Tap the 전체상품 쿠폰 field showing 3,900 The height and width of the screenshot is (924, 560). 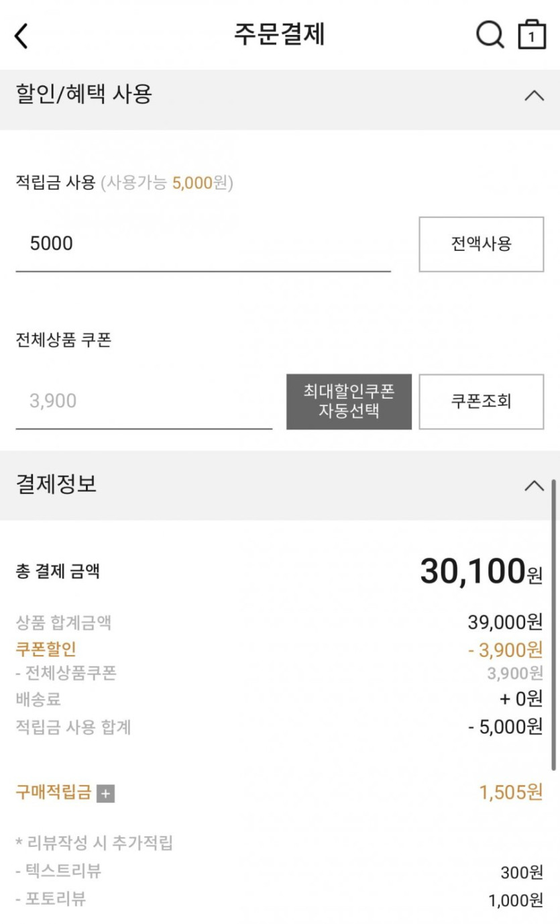point(144,401)
